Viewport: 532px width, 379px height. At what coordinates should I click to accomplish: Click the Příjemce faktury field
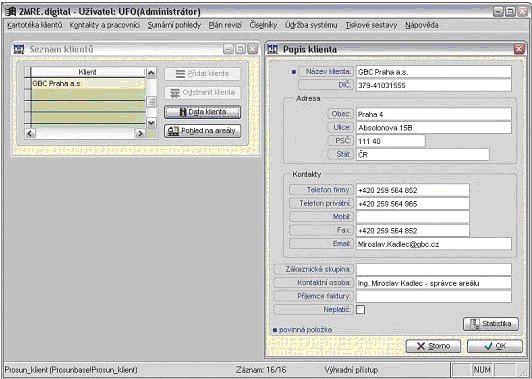tap(434, 297)
